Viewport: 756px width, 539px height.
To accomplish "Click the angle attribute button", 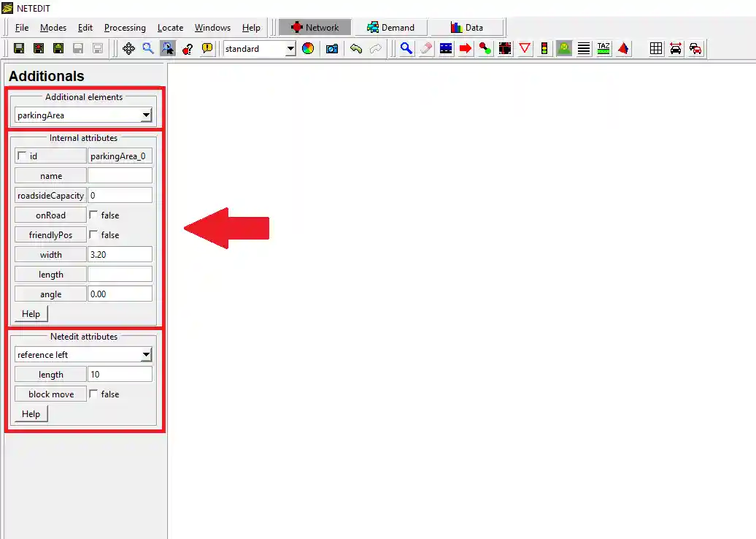I will [50, 294].
